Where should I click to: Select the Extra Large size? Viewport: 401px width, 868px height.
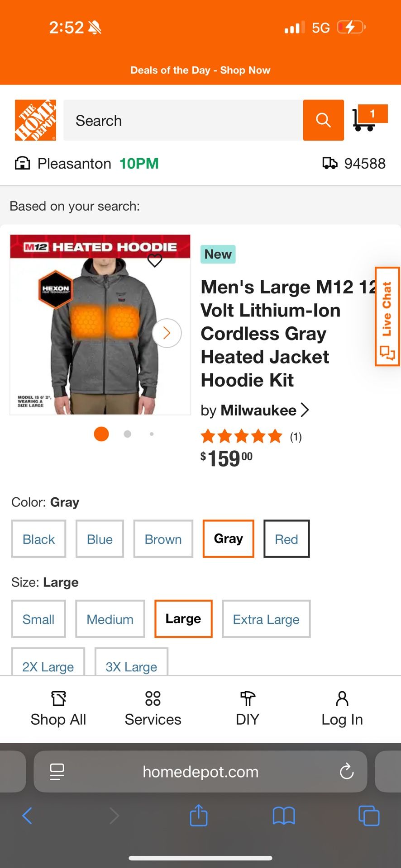(266, 619)
